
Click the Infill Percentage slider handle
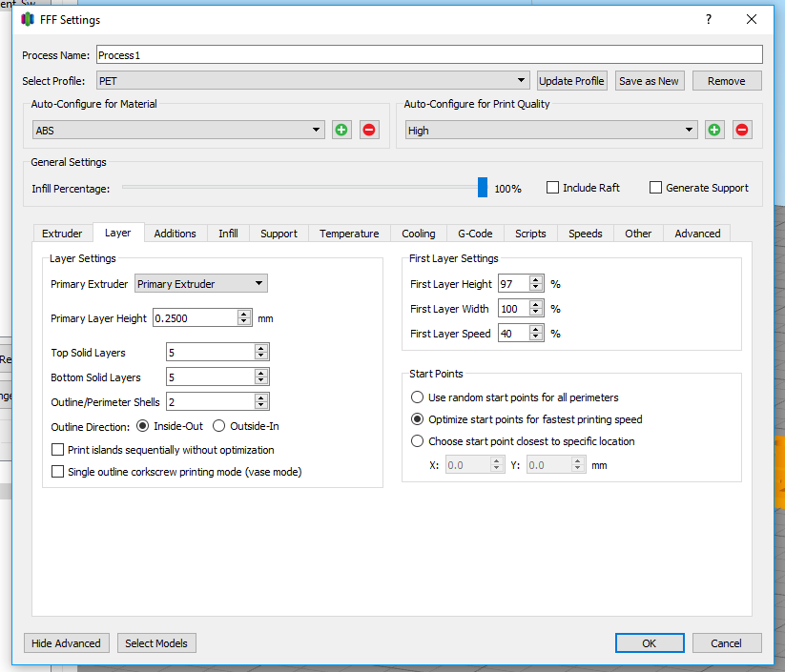click(483, 187)
